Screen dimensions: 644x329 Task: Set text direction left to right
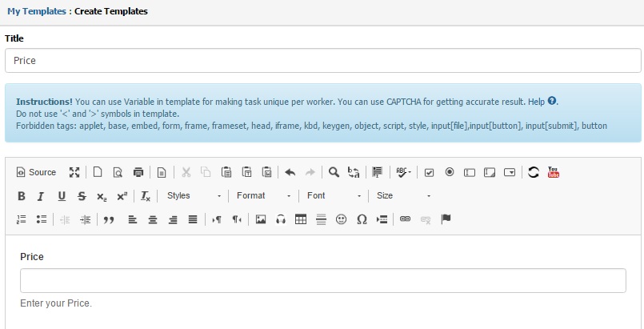[217, 220]
